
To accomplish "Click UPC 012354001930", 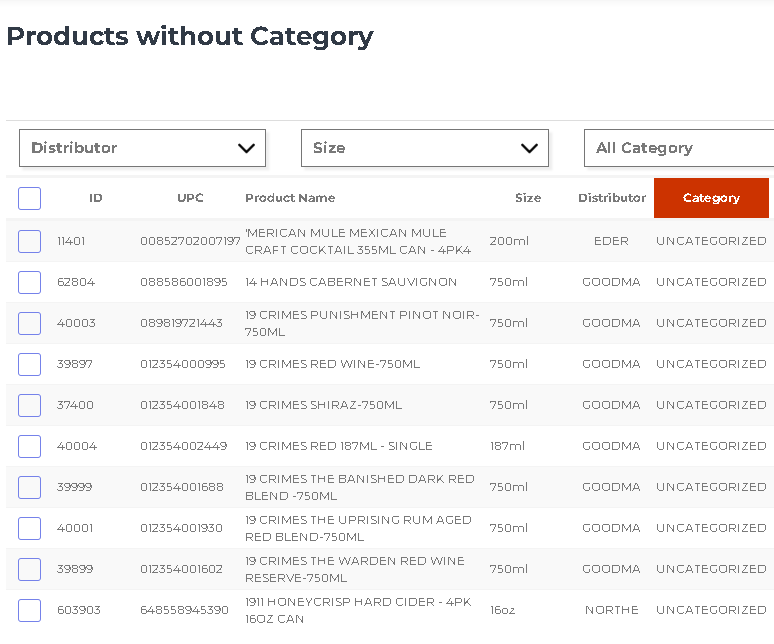I will [181, 528].
